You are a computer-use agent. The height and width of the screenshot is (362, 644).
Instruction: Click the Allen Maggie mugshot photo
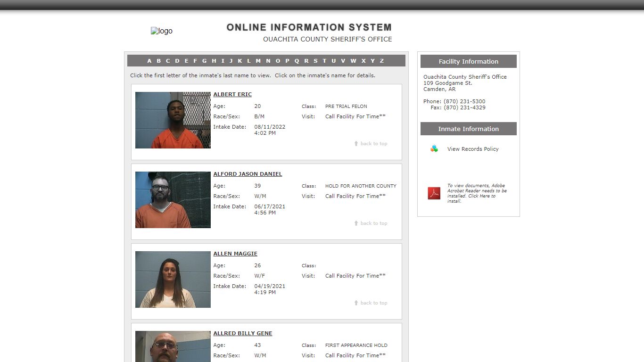click(x=173, y=280)
